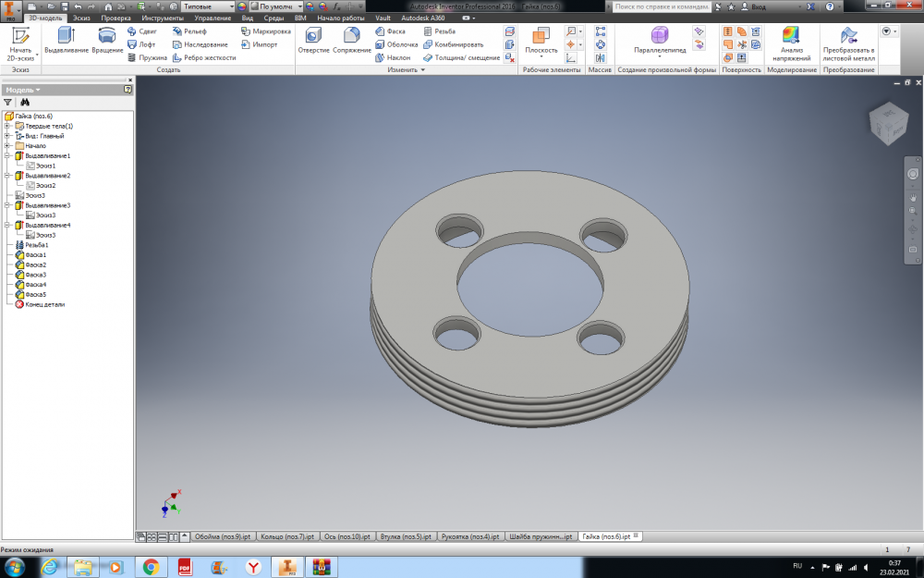
Task: Open the Инструменты ribbon tab
Action: (x=161, y=18)
